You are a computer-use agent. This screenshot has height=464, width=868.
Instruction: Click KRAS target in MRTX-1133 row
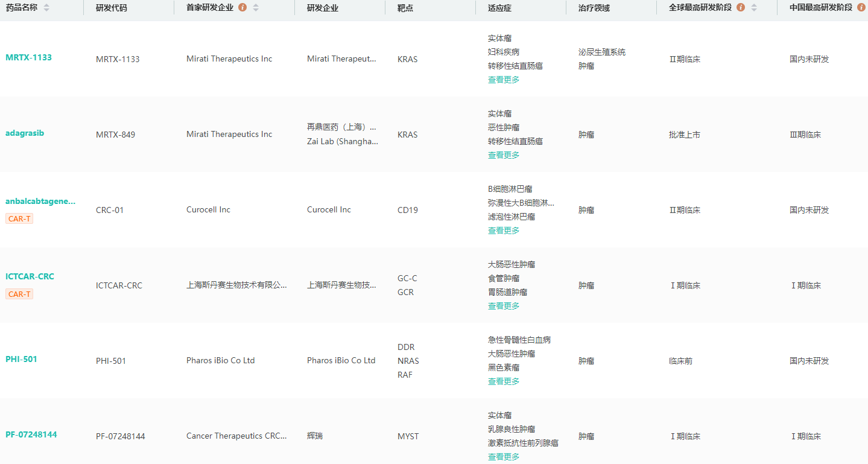[x=407, y=59]
